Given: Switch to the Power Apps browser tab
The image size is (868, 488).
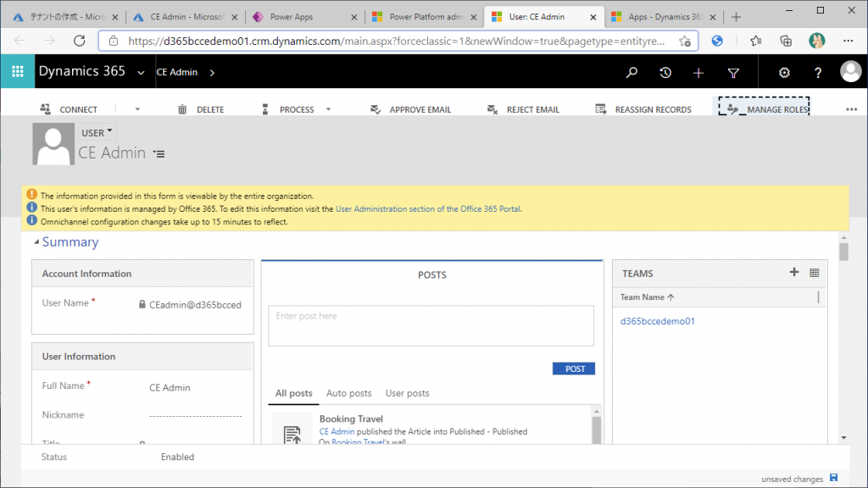Looking at the screenshot, I should 303,17.
